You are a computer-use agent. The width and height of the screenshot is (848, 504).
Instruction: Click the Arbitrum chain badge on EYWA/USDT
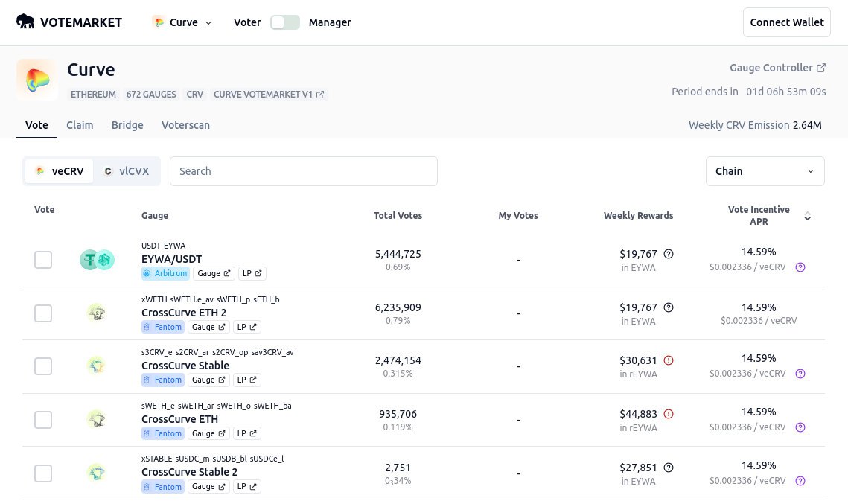click(165, 273)
